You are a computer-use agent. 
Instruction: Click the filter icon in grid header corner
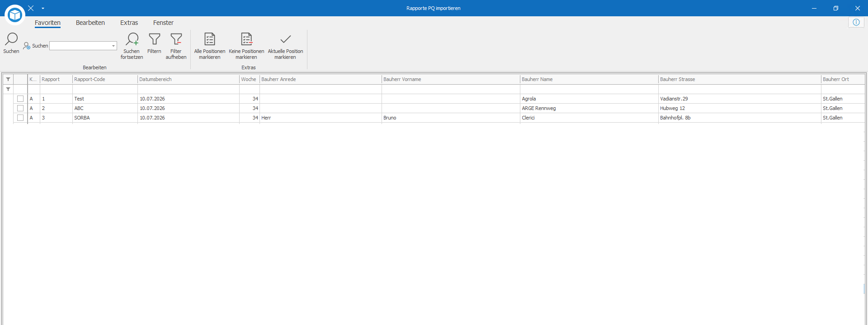point(8,79)
